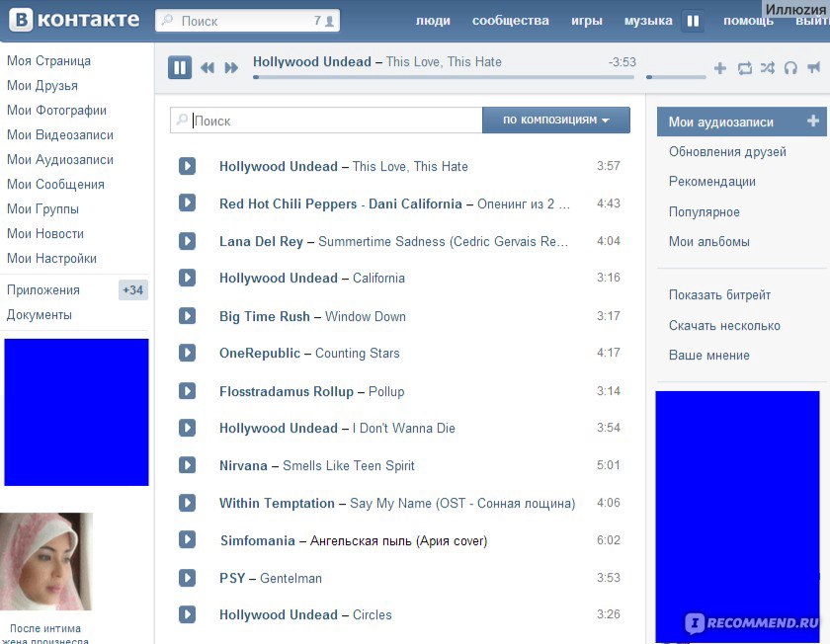The width and height of the screenshot is (830, 644).
Task: Toggle repeat mode in the player
Action: (744, 68)
